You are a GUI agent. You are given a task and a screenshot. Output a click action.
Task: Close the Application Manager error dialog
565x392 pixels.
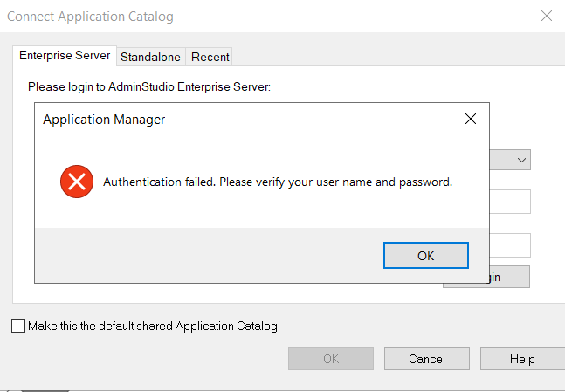470,120
